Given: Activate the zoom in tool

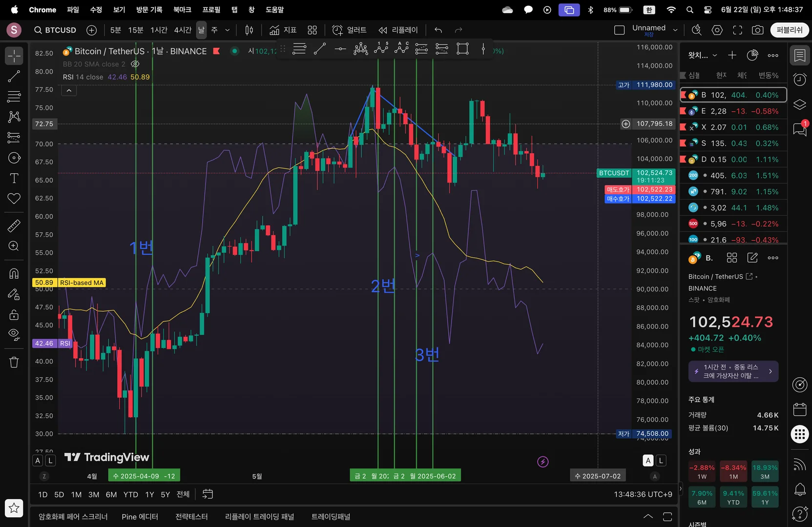Looking at the screenshot, I should [14, 246].
